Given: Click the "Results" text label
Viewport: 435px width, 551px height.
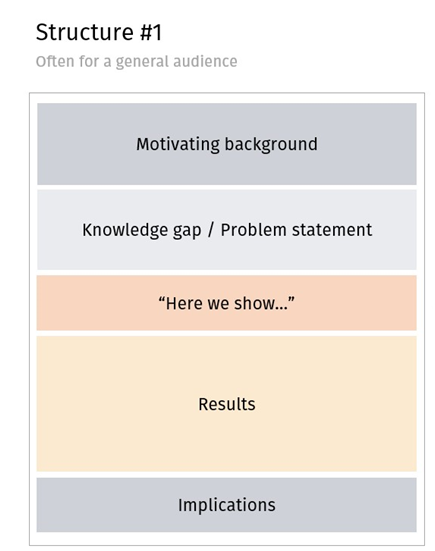Looking at the screenshot, I should pos(227,404).
